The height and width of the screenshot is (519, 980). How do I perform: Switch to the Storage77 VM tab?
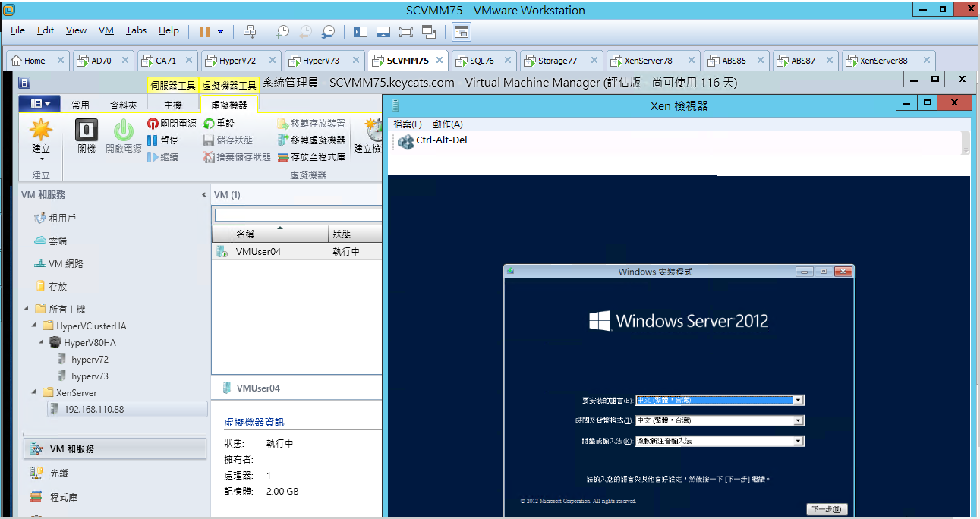561,61
